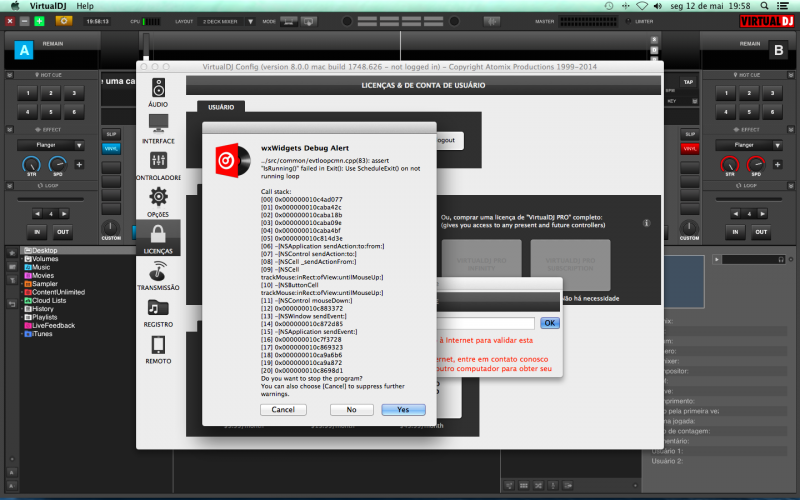Image resolution: width=800 pixels, height=500 pixels.
Task: Decrease deck A loop length arrow
Action: pos(37,214)
